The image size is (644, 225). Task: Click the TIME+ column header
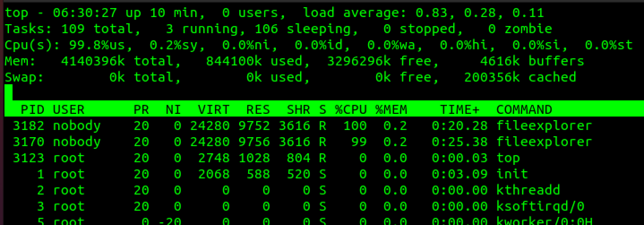tap(464, 109)
